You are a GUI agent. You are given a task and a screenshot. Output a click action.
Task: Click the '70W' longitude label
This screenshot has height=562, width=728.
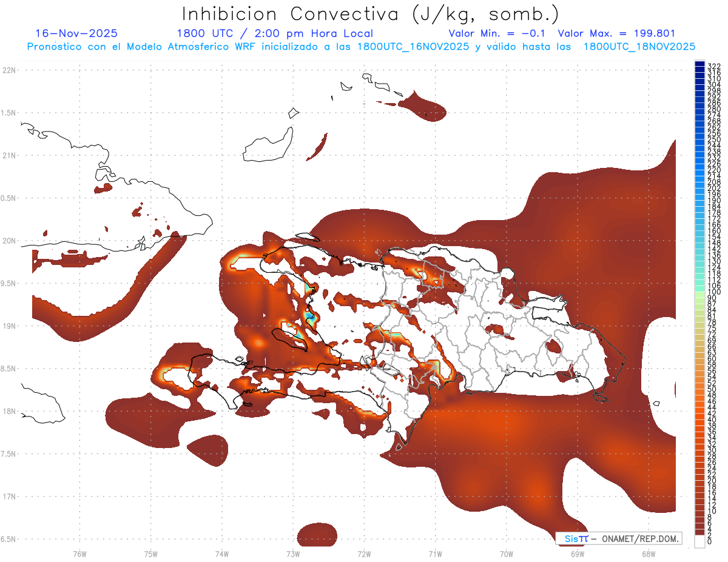point(507,554)
